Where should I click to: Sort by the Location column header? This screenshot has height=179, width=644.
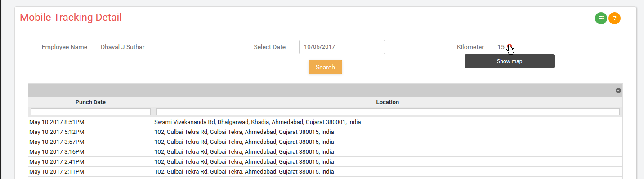(x=388, y=102)
